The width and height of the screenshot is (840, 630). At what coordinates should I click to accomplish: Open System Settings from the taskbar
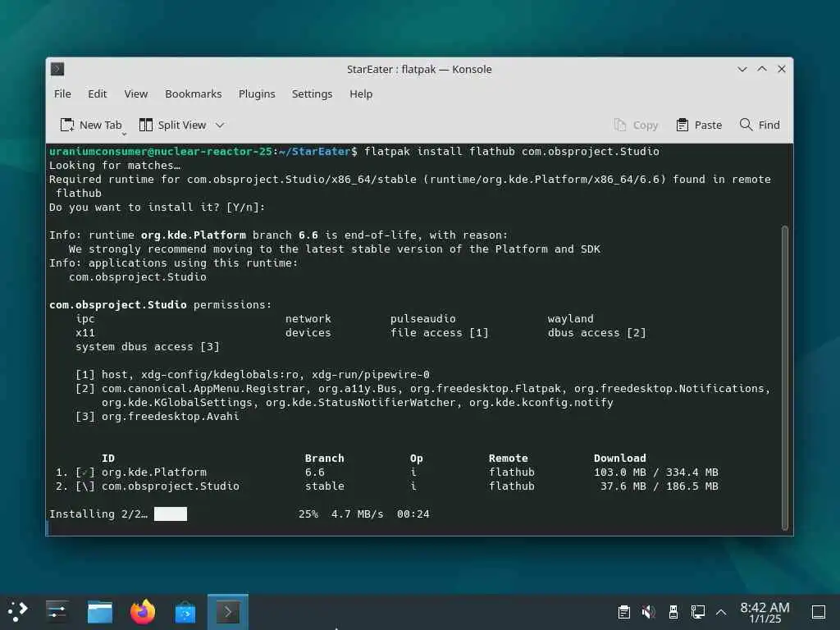(x=57, y=611)
